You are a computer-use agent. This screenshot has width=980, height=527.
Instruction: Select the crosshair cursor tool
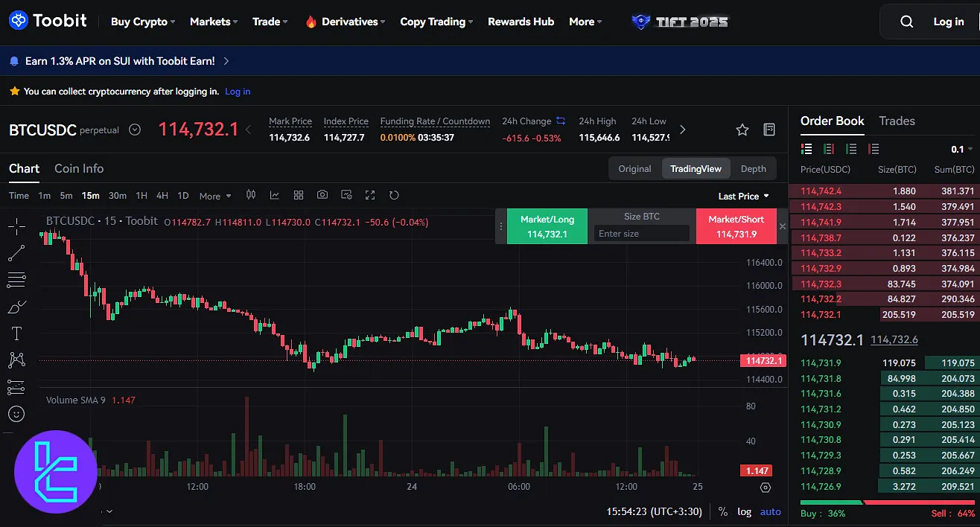pos(16,226)
